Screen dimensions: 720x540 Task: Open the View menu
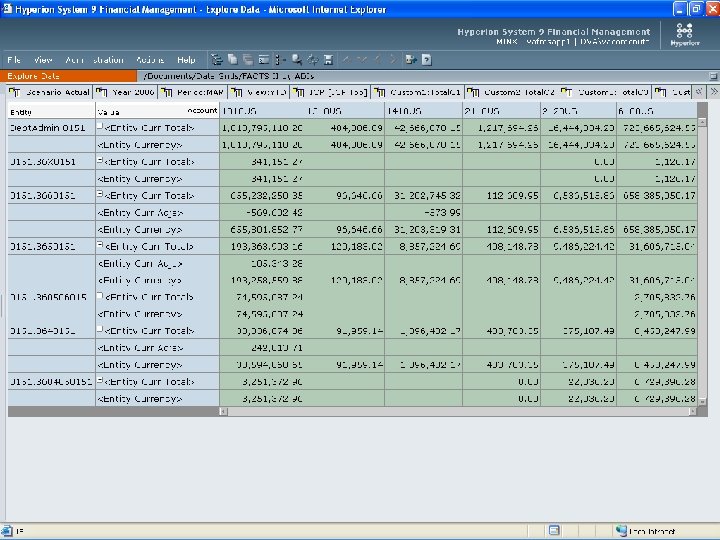pos(43,60)
